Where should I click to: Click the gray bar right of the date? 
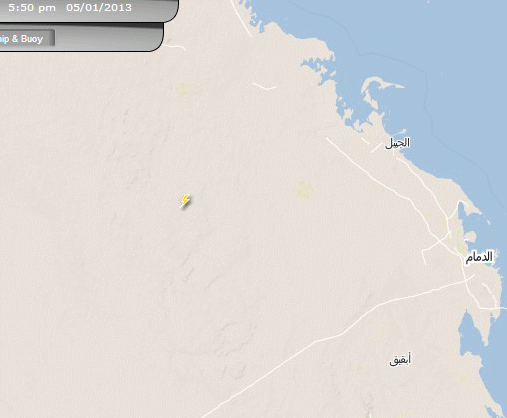pos(155,8)
